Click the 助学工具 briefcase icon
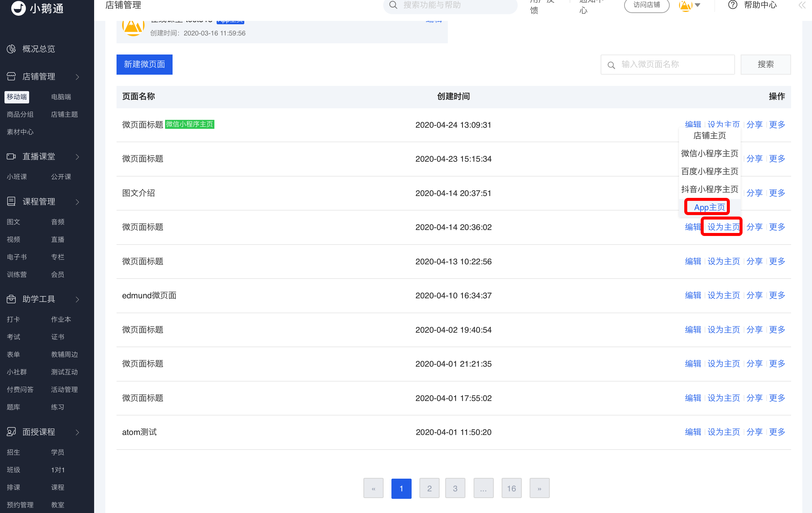The image size is (812, 513). [x=11, y=299]
